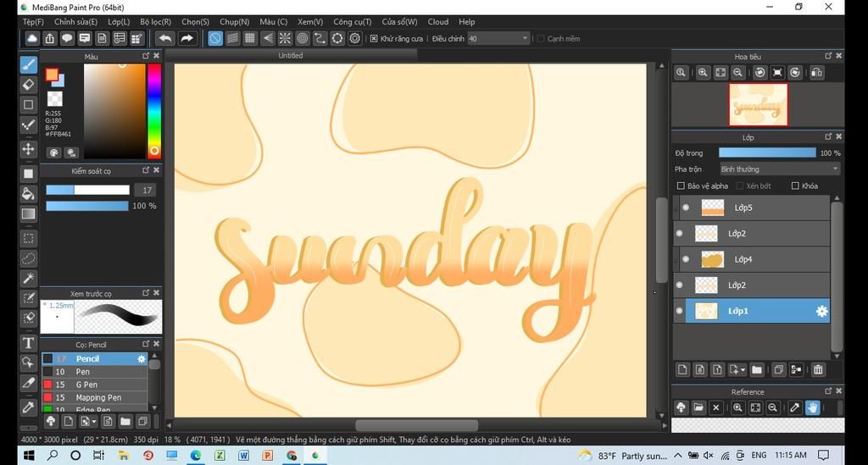
Task: Expand add-brush dropdown in brush panel
Action: point(94,422)
